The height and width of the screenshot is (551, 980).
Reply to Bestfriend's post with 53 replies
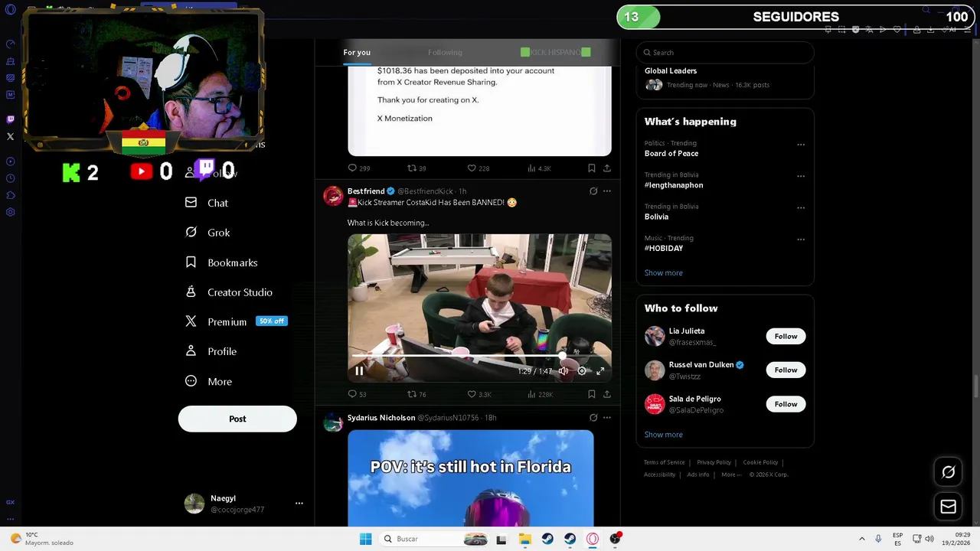point(357,395)
